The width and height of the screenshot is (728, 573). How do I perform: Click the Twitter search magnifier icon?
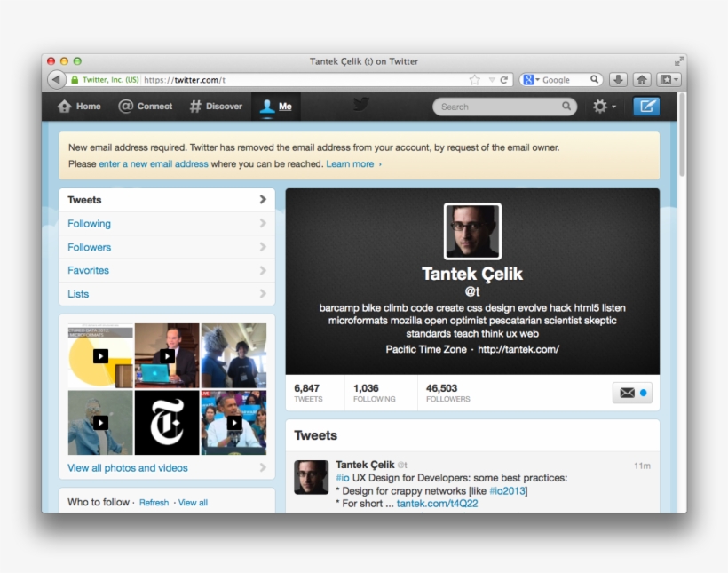566,106
